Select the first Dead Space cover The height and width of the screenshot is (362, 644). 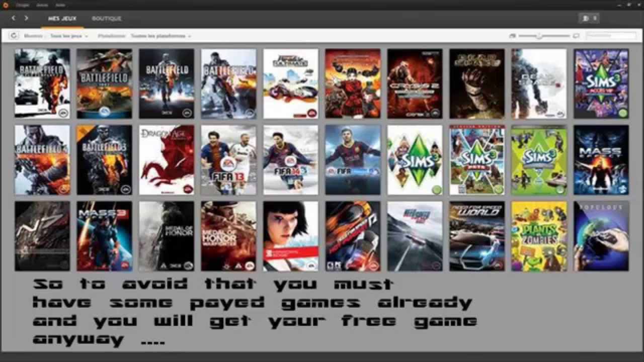tap(477, 83)
